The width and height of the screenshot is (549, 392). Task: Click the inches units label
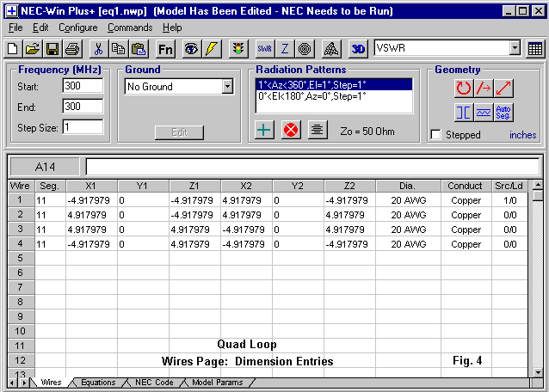pos(523,135)
